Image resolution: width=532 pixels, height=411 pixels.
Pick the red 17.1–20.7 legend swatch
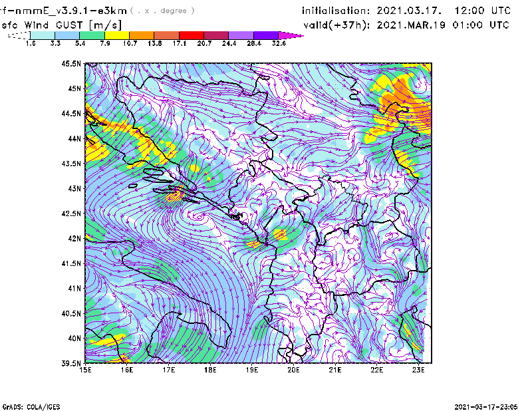point(192,35)
